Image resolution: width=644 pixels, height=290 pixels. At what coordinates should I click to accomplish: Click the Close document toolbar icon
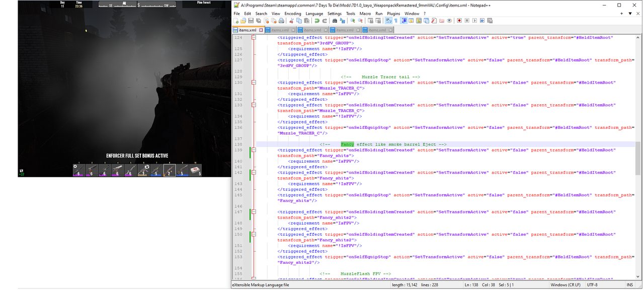coord(266,21)
